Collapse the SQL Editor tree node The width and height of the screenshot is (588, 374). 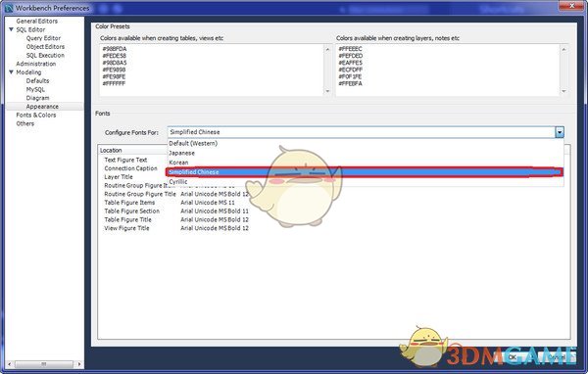coord(11,29)
